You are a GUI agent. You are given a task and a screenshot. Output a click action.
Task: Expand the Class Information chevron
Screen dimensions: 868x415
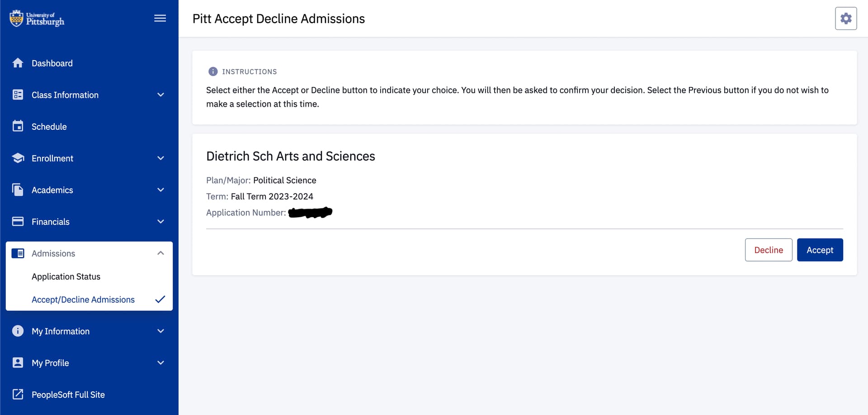coord(160,95)
